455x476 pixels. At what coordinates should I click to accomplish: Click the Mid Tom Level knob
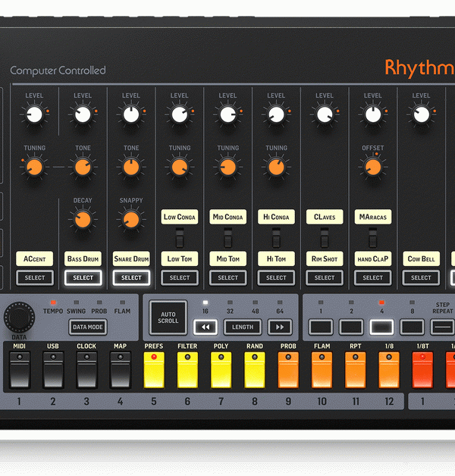[227, 114]
